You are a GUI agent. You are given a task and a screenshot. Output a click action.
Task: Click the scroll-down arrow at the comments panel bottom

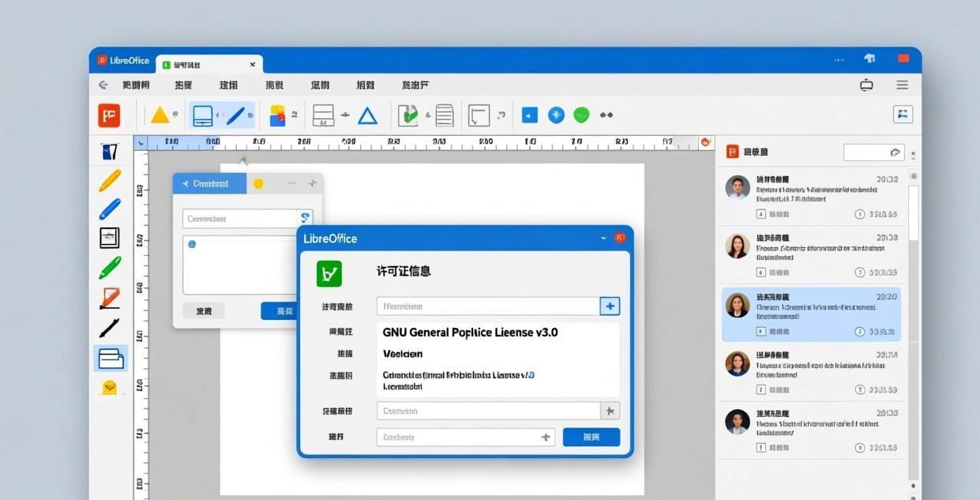(x=914, y=486)
